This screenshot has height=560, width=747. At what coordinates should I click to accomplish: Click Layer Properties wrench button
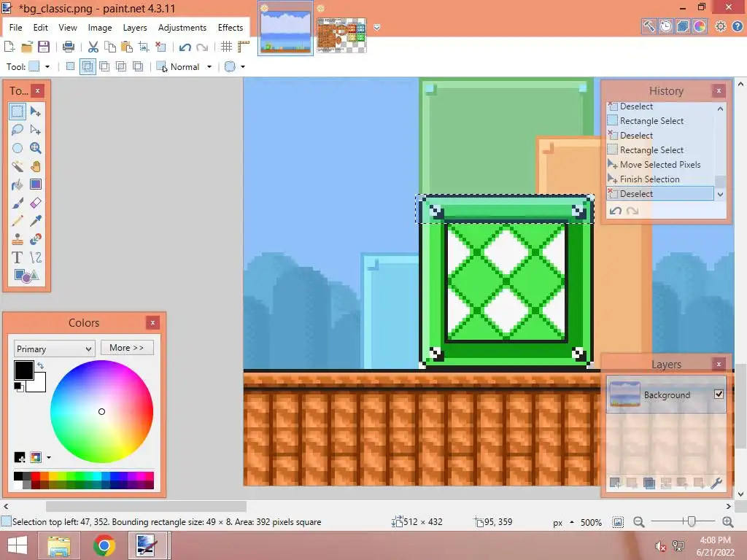click(716, 483)
